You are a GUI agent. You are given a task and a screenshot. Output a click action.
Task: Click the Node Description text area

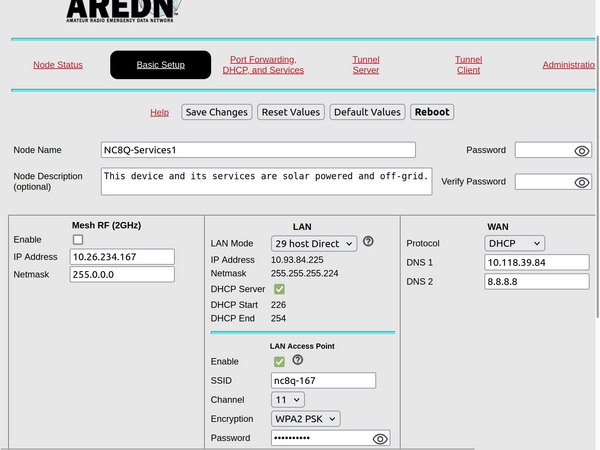[267, 181]
